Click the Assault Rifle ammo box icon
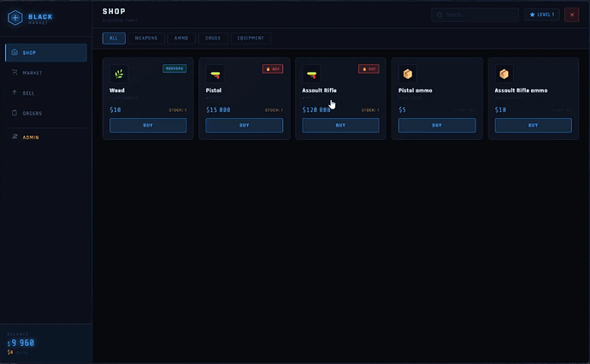The image size is (590, 364). pyautogui.click(x=504, y=74)
